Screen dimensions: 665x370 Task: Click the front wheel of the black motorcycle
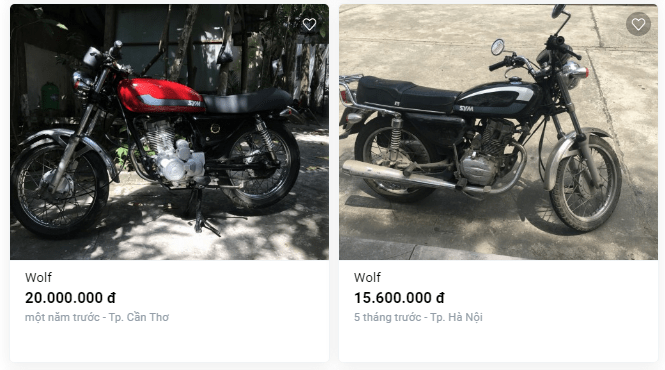585,184
